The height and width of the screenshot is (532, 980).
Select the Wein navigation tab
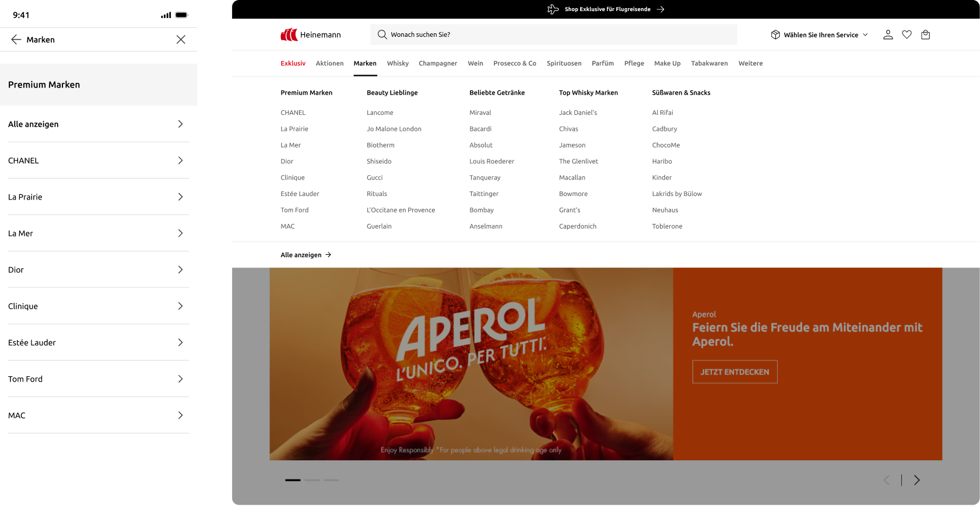475,64
